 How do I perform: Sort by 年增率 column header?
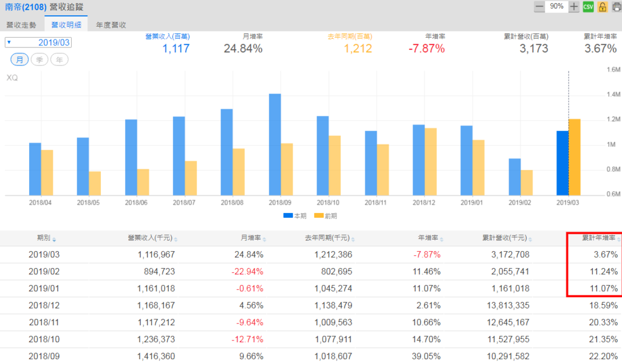point(431,238)
